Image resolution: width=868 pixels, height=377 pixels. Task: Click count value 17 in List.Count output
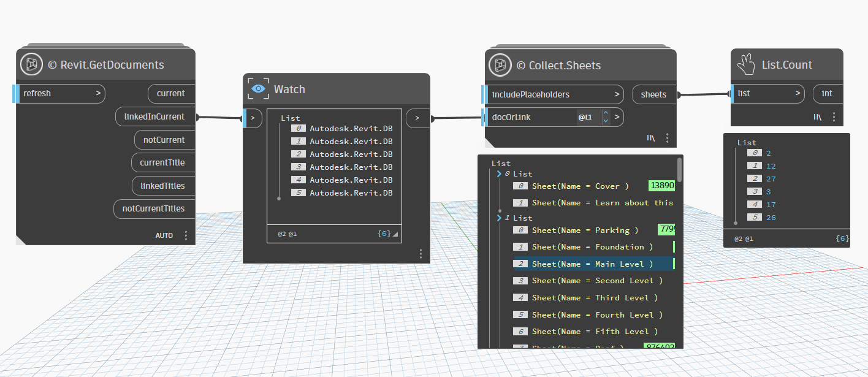pyautogui.click(x=771, y=205)
